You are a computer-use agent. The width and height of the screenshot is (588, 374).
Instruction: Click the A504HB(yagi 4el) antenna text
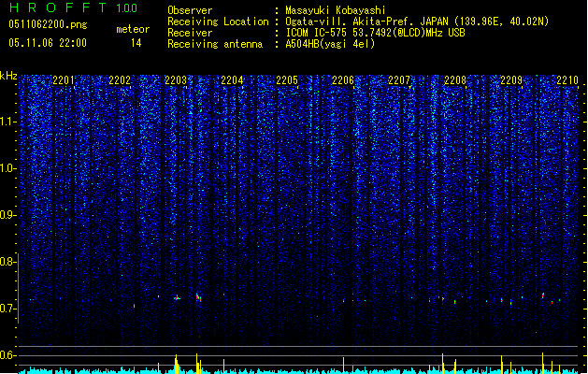[330, 44]
